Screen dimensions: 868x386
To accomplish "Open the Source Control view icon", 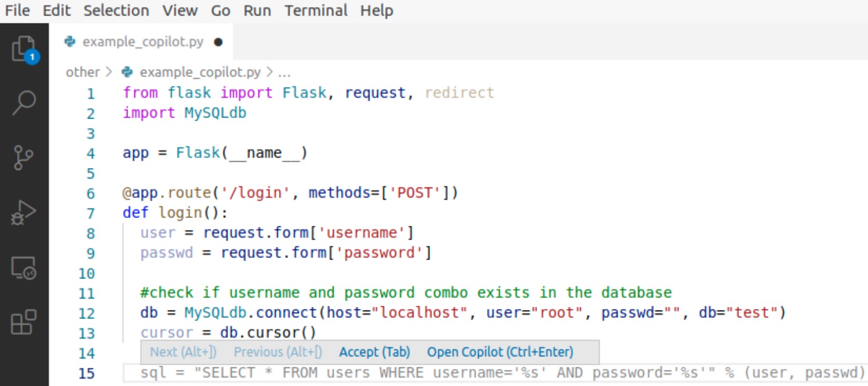I will (24, 157).
